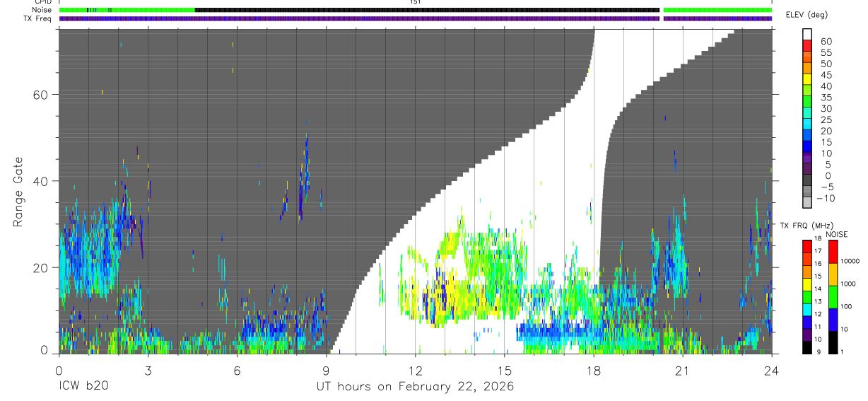The width and height of the screenshot is (868, 401).
Task: Click the x-axis tick label '15'
Action: 505,370
